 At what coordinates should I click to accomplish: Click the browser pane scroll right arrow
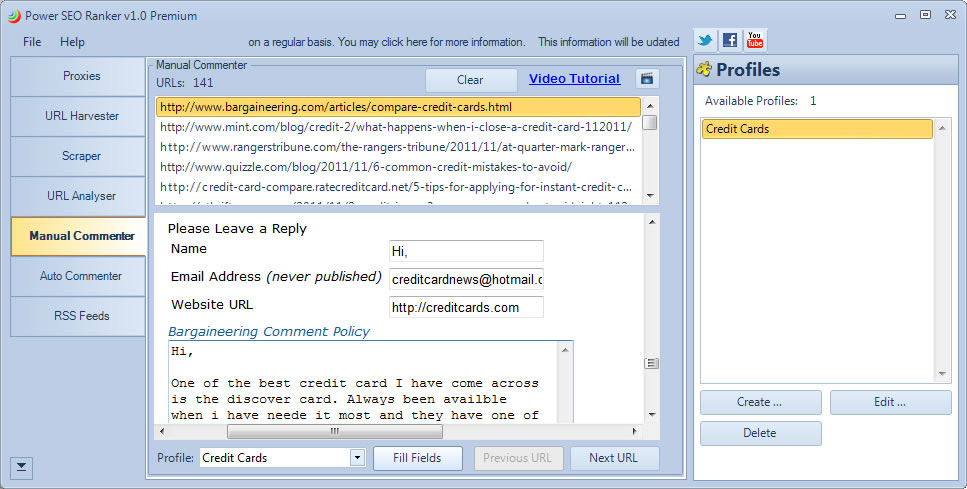(635, 431)
